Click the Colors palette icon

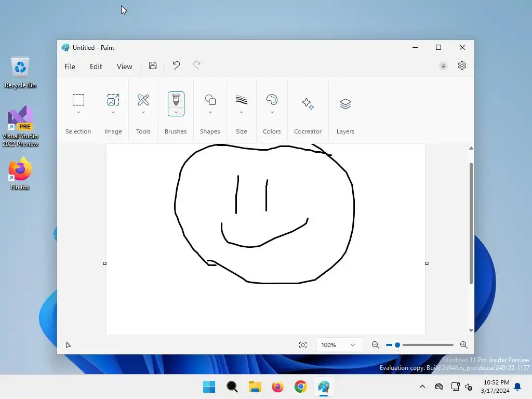(272, 100)
